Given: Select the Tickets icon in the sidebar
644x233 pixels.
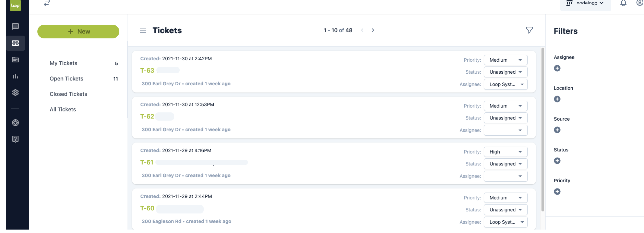Looking at the screenshot, I should tap(15, 43).
